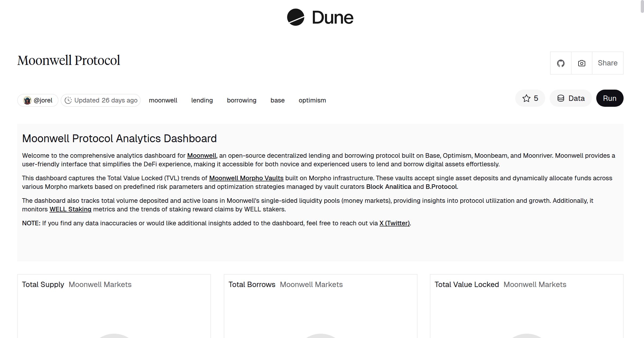Select the optimism tag
The image size is (644, 338).
tap(312, 100)
